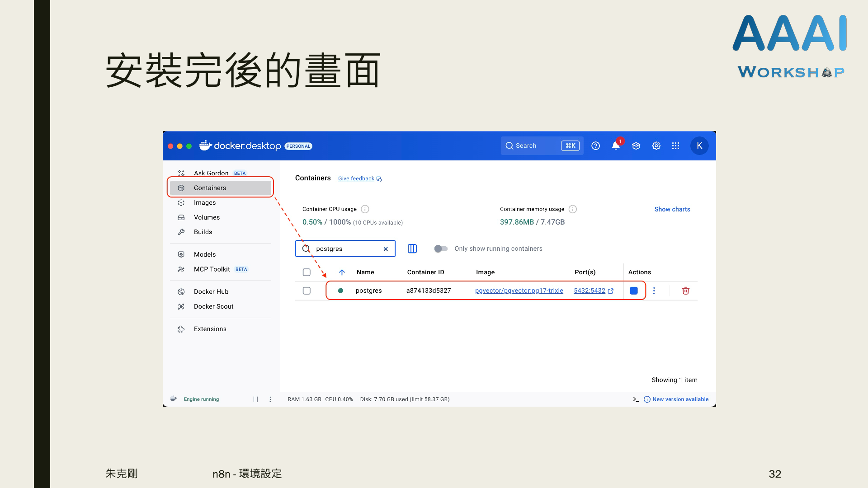Screen dimensions: 868x488
Task: Select the postgres row checkbox
Action: click(307, 291)
